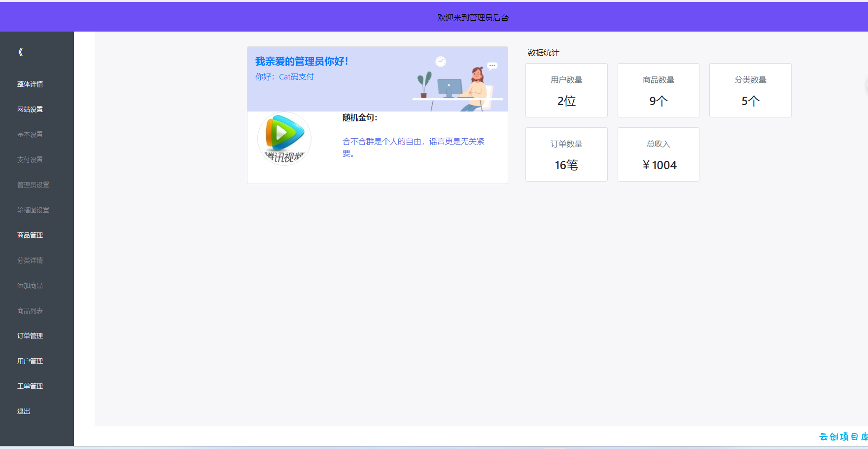The width and height of the screenshot is (868, 449).
Task: Open 商品列表 submenu item
Action: tap(30, 311)
